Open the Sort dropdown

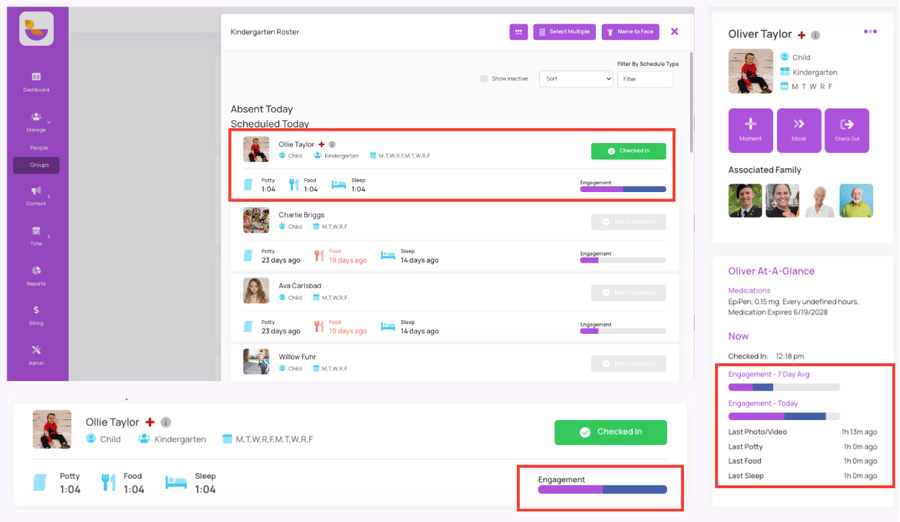576,79
